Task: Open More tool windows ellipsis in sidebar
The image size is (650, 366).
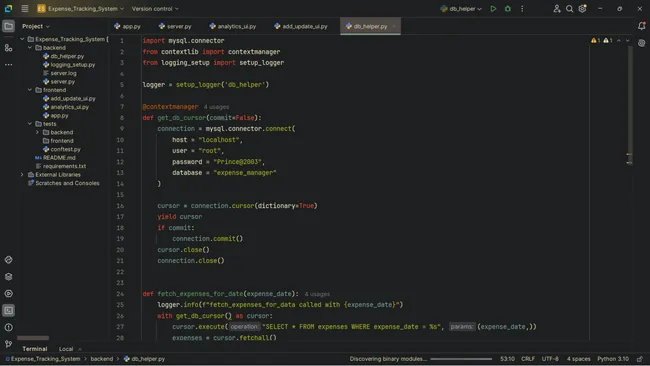Action: [x=8, y=65]
